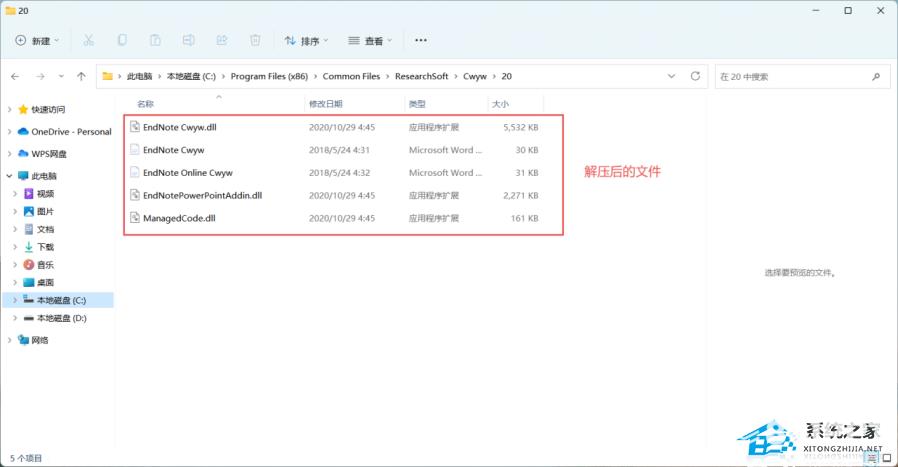Open 音乐 folder in sidebar

point(45,265)
